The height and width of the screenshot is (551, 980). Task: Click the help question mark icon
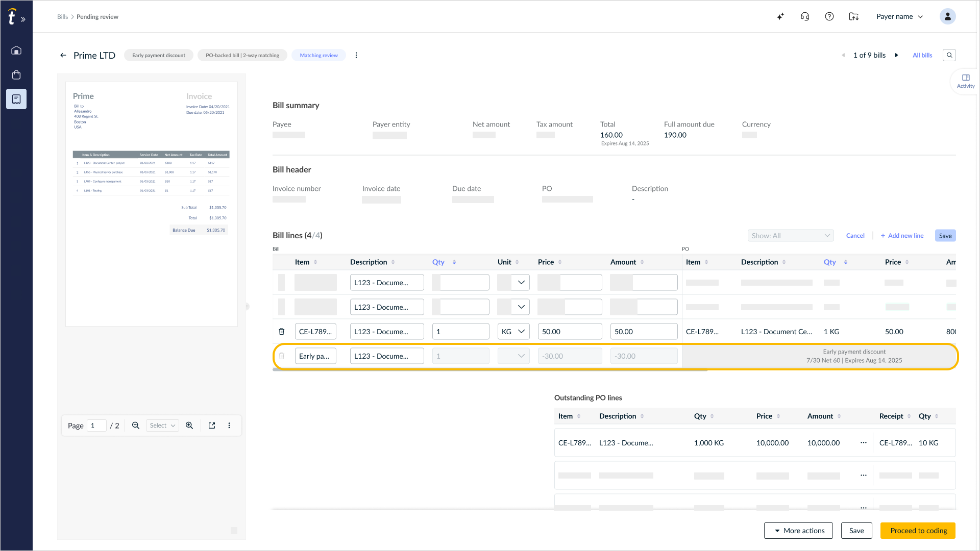[x=829, y=16]
